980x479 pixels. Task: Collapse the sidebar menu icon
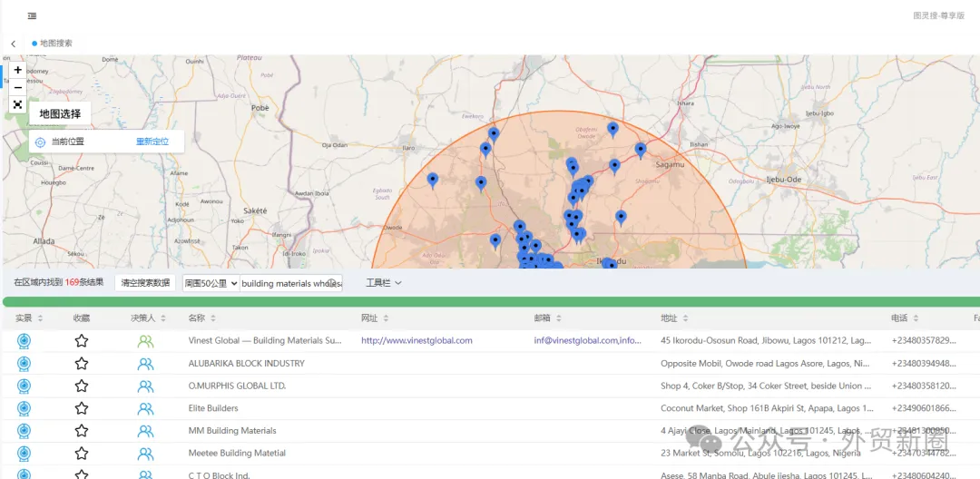(32, 16)
